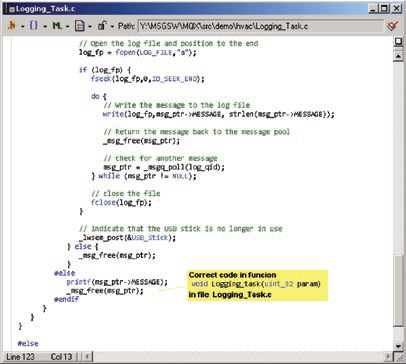
Task: Click vertical scrollbar up arrow
Action: pyautogui.click(x=398, y=56)
